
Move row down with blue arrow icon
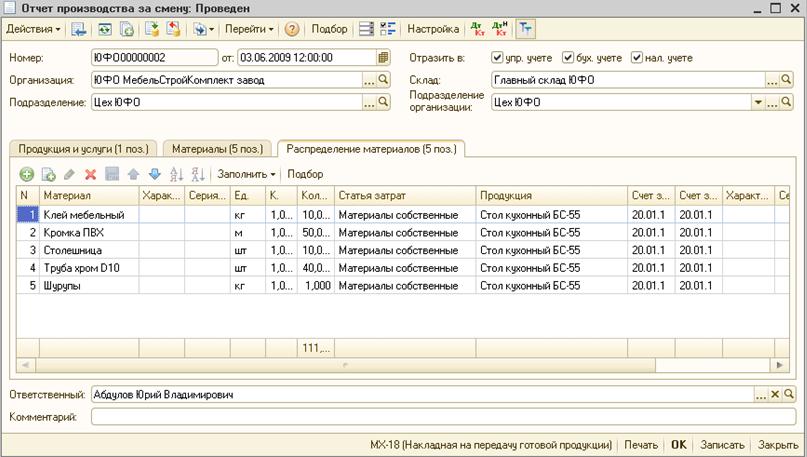coord(154,174)
